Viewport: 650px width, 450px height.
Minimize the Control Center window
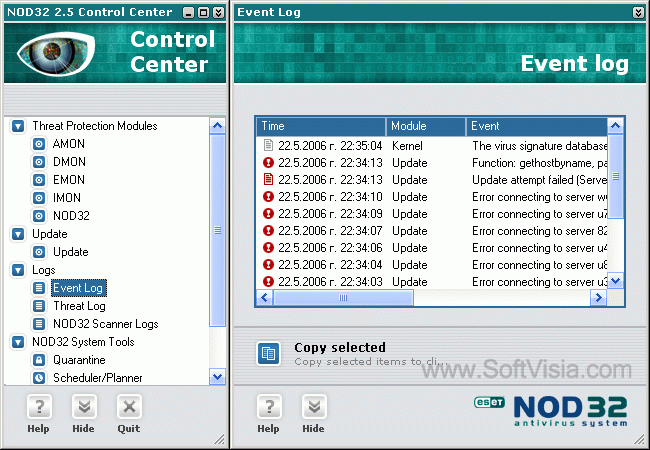click(188, 13)
